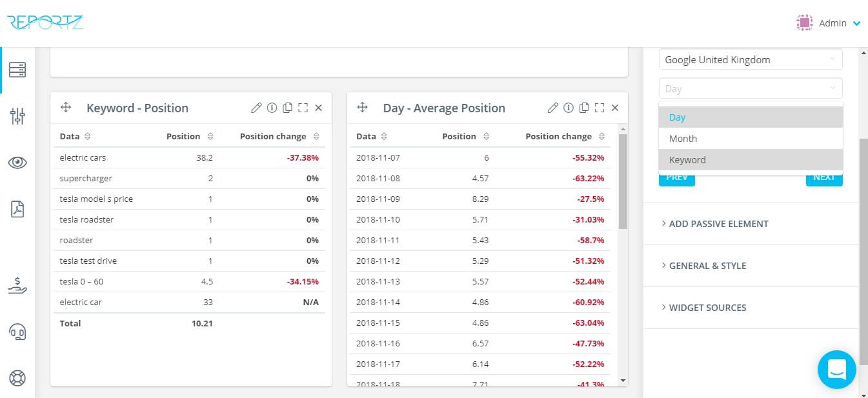
Task: Open the Google United Kingdom dropdown
Action: pyautogui.click(x=750, y=59)
